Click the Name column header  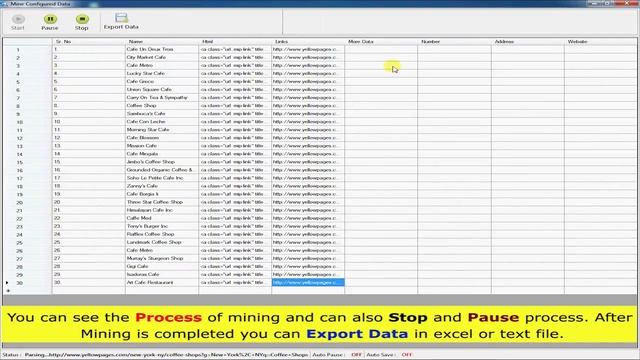tap(162, 42)
